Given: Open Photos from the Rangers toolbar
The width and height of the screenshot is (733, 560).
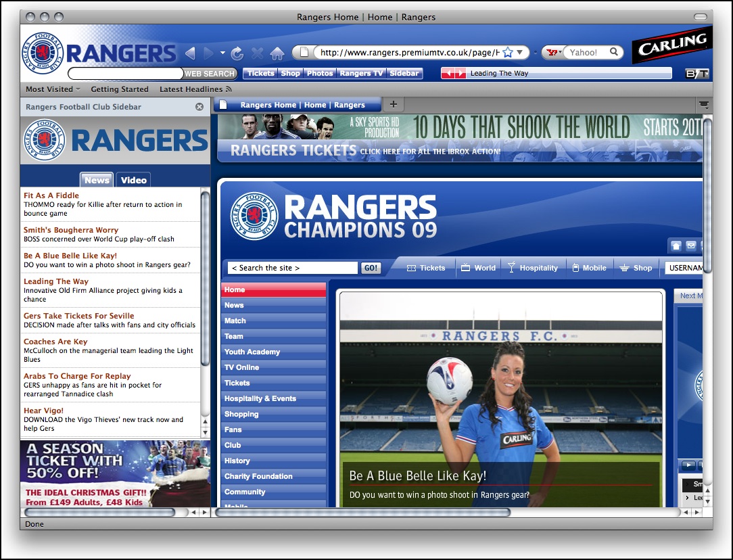Looking at the screenshot, I should coord(320,74).
